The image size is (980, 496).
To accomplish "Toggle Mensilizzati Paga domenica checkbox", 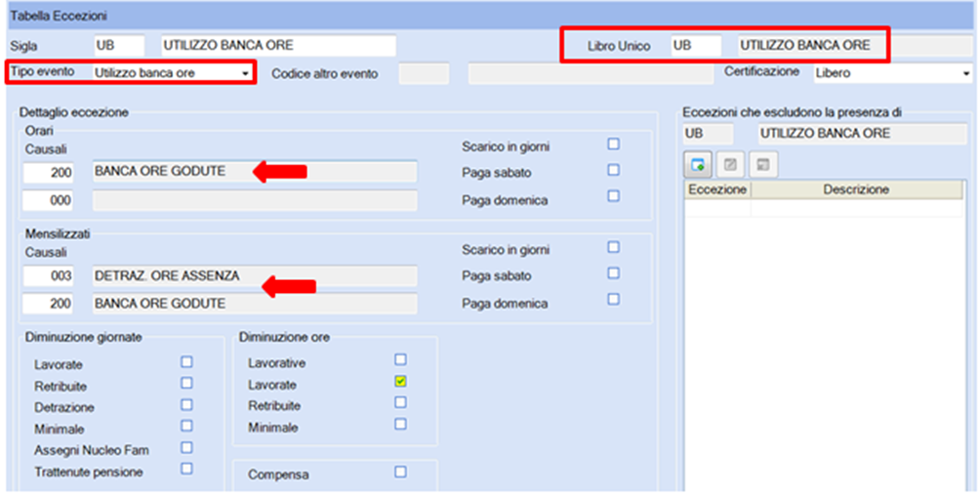I will pos(614,299).
